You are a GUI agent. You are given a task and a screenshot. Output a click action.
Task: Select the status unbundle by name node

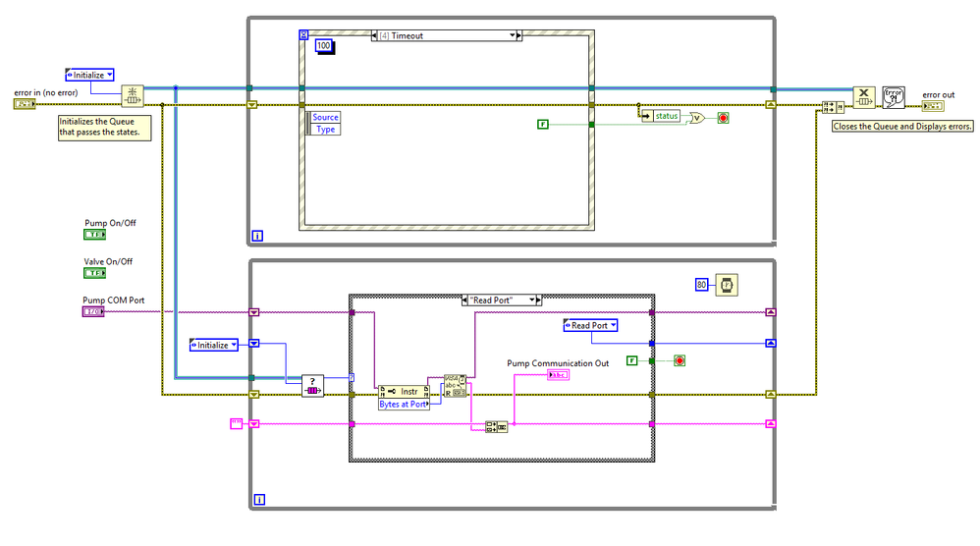(x=661, y=116)
